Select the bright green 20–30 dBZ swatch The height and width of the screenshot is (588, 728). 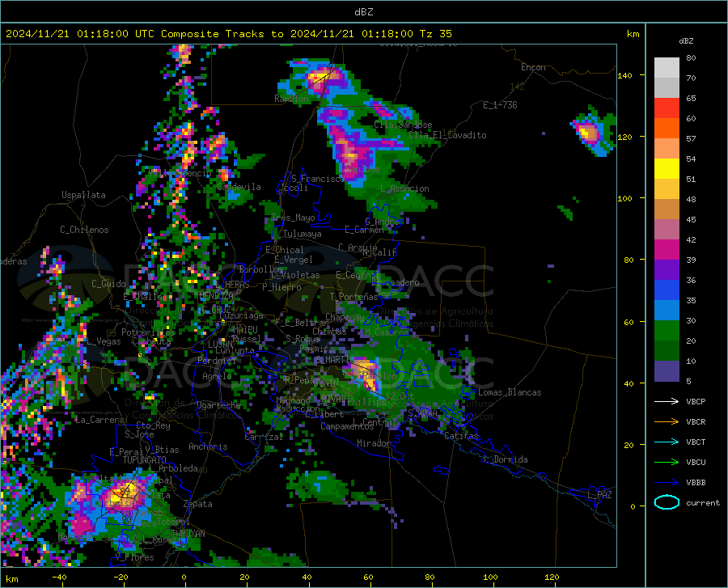click(x=667, y=331)
